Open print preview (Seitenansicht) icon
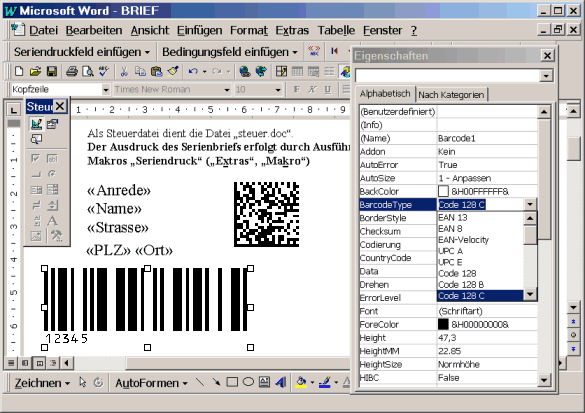This screenshot has width=585, height=413. (88, 71)
